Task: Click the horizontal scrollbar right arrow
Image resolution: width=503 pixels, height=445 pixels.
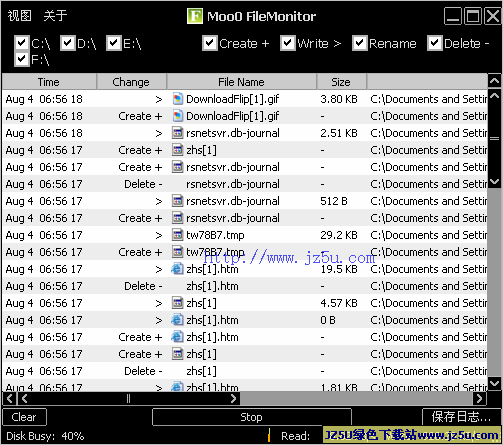Action: [479, 398]
